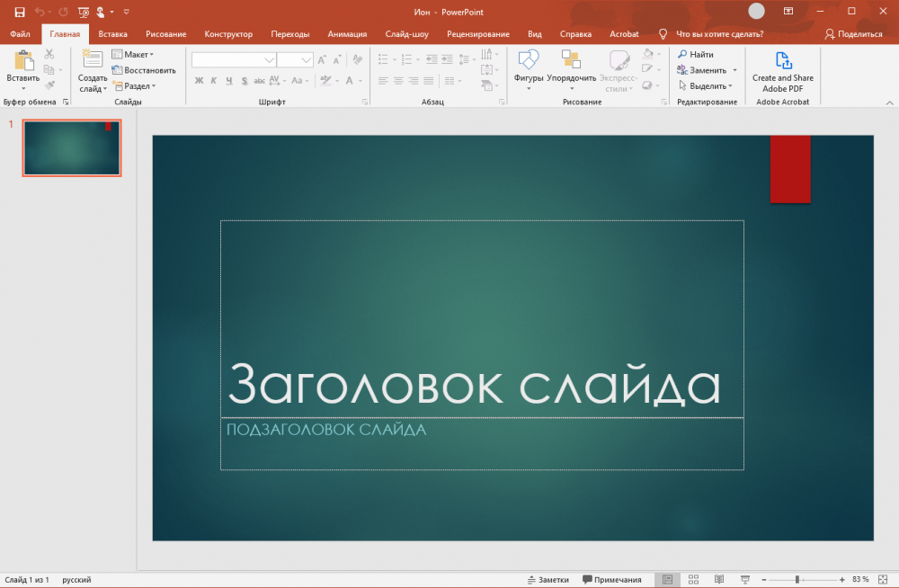Click the Paste (Вставить) clipboard icon

tap(23, 62)
